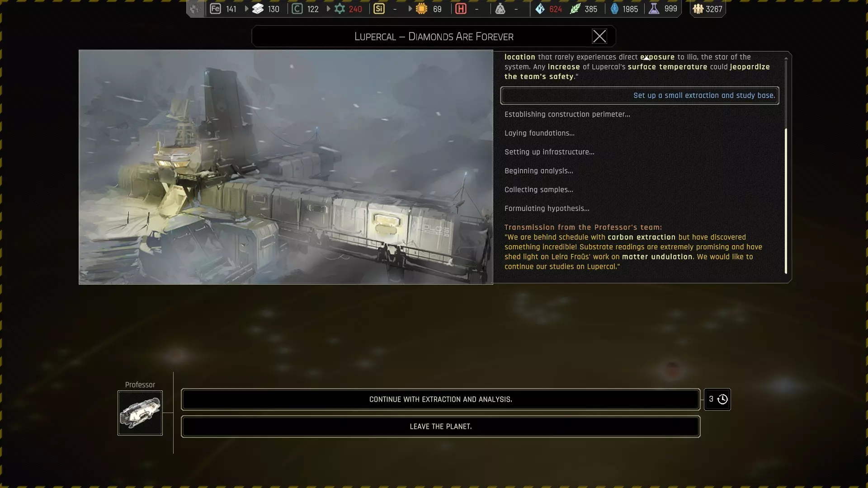Click the Lupercal base illustration

pos(286,167)
